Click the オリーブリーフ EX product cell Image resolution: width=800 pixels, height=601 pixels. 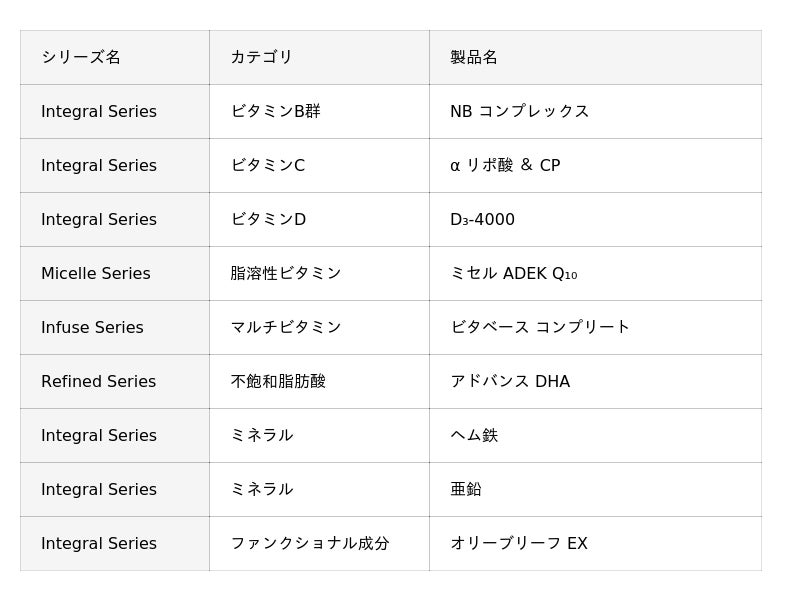pyautogui.click(x=595, y=543)
